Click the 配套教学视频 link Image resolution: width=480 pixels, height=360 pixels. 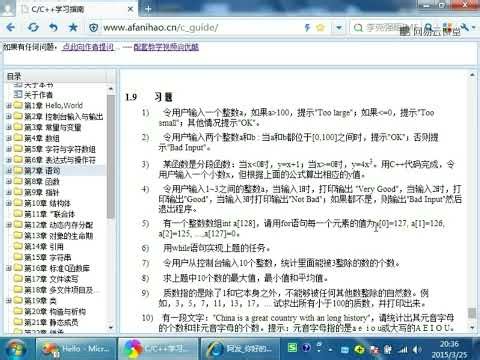click(x=166, y=47)
